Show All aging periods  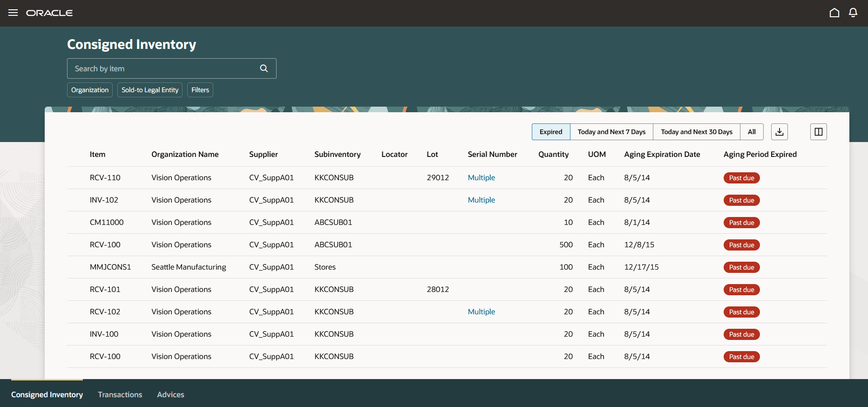751,132
